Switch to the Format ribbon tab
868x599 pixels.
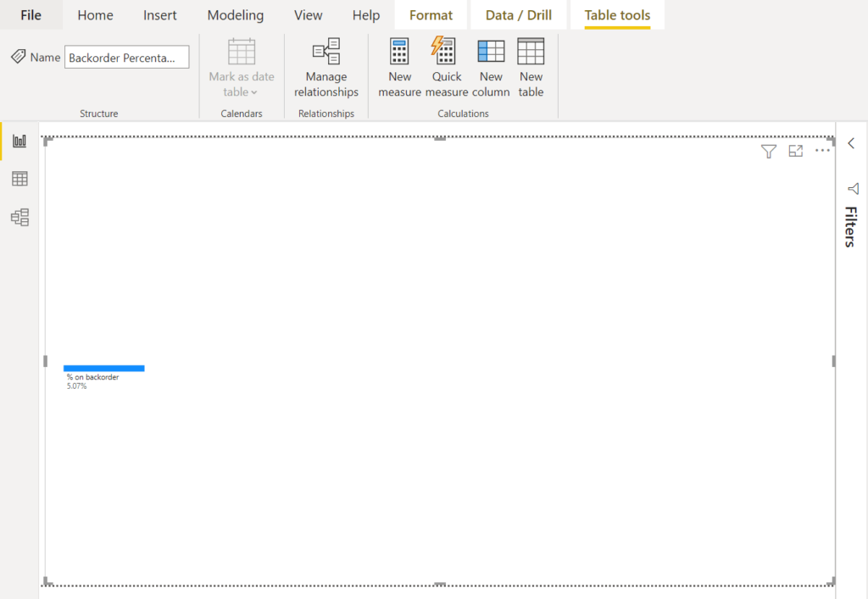[x=431, y=14]
